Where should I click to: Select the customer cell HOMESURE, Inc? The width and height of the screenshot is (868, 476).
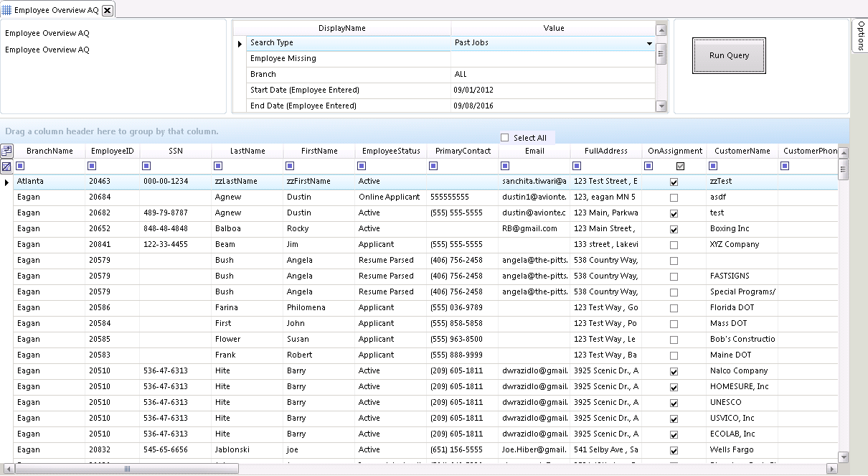click(742, 387)
